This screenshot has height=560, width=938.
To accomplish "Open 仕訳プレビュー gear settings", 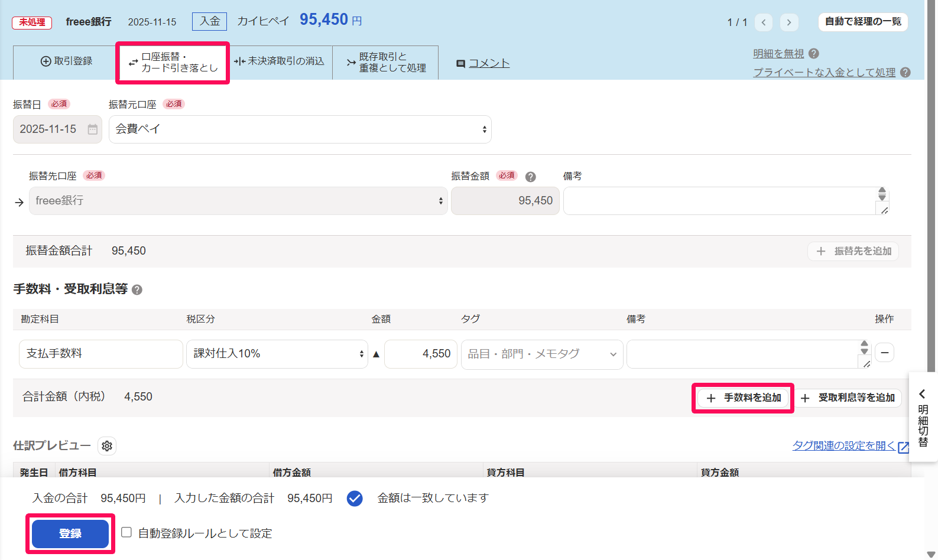I will click(107, 446).
